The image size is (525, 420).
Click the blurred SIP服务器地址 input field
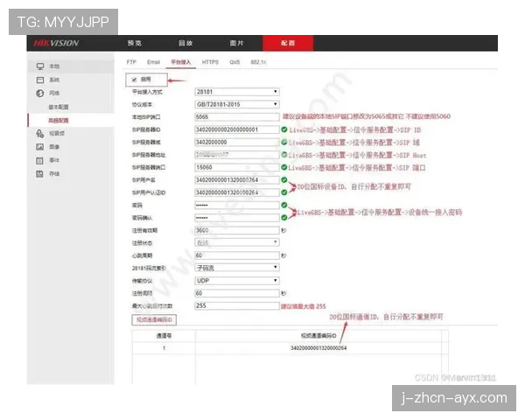coord(237,155)
